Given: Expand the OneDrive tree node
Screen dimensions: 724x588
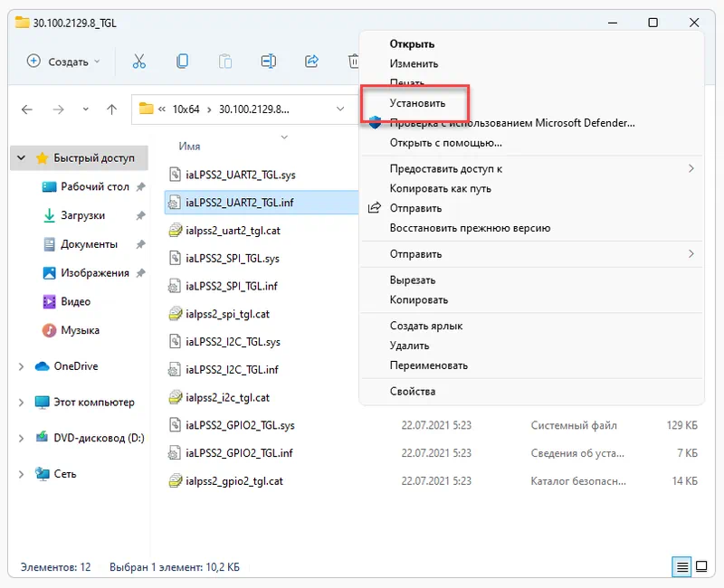Looking at the screenshot, I should [22, 366].
